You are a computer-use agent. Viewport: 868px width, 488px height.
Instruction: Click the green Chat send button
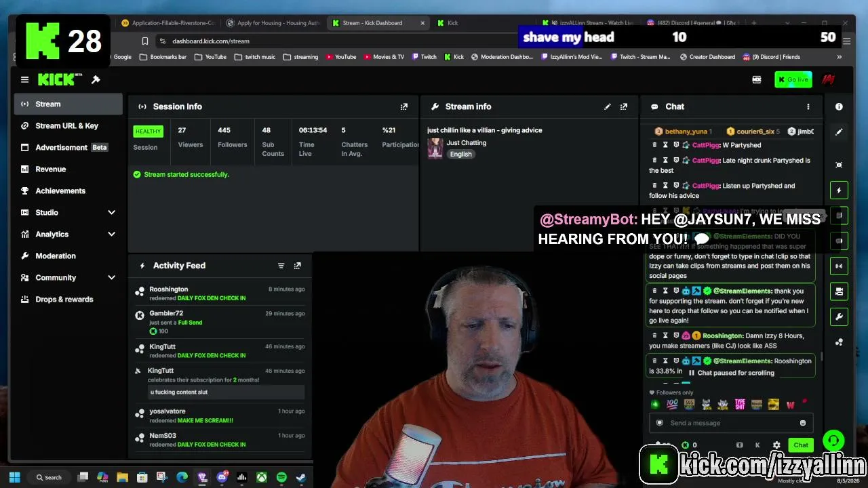pos(801,445)
